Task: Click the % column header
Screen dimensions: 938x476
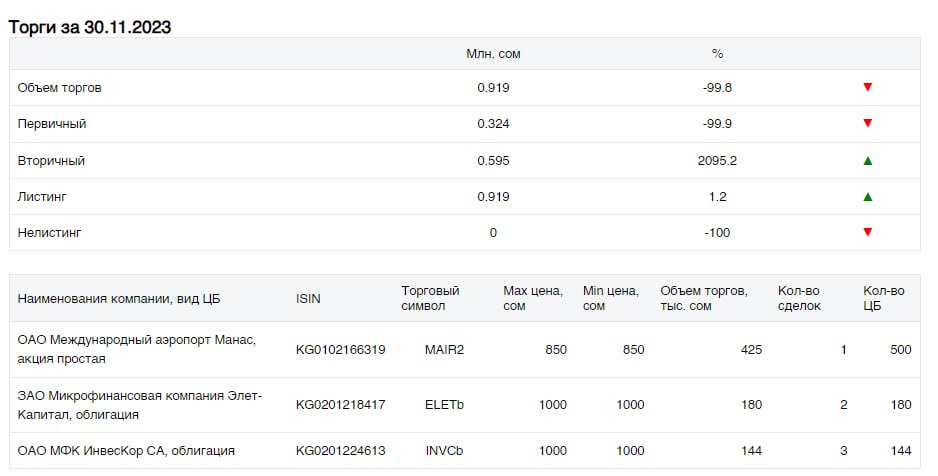Action: 717,54
